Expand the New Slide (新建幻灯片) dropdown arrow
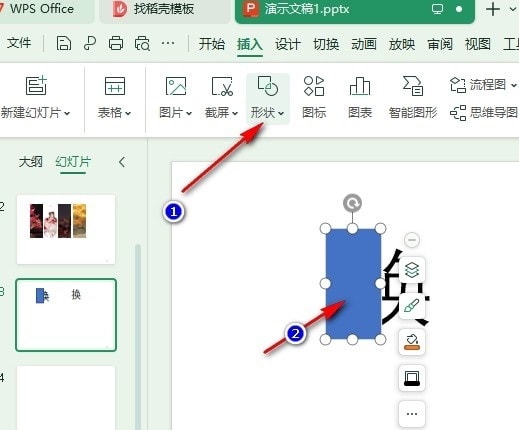The image size is (519, 430). pos(67,113)
